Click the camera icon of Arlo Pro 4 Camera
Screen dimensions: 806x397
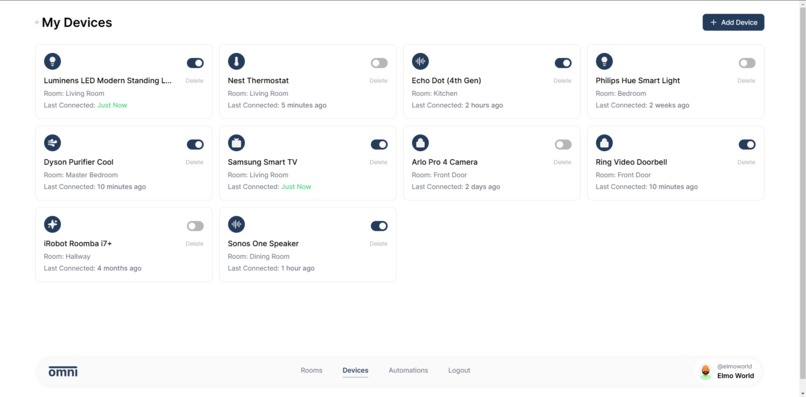(x=420, y=143)
